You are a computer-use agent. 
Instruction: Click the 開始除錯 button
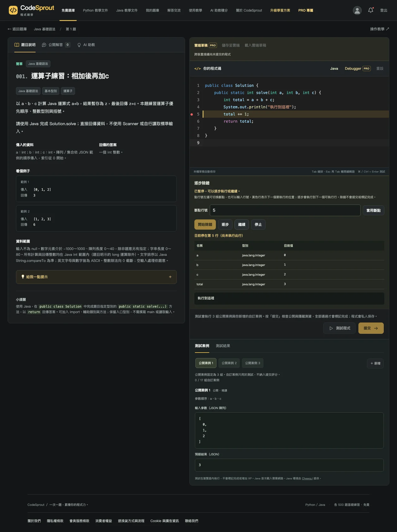point(205,224)
